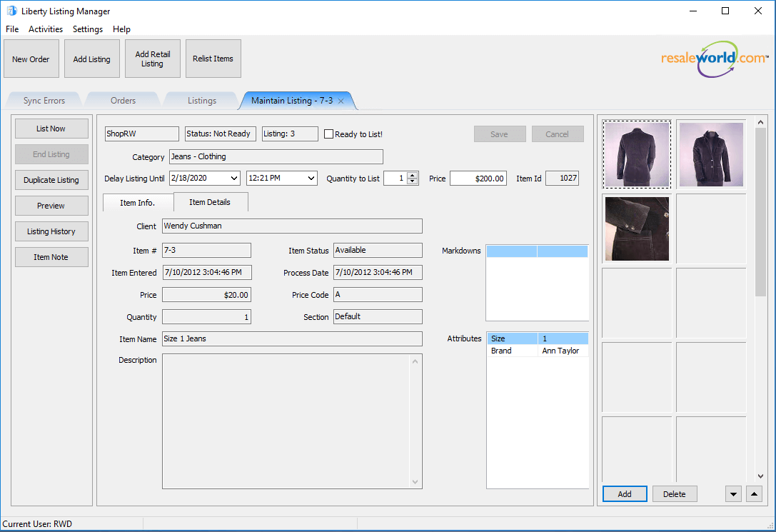Viewport: 776px width, 532px height.
Task: Click the Add Retail Listing button
Action: click(153, 59)
